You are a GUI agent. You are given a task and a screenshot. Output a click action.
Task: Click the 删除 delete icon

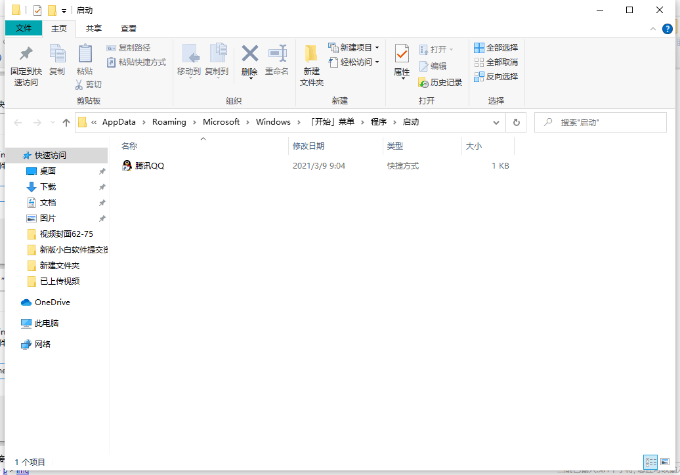(249, 56)
